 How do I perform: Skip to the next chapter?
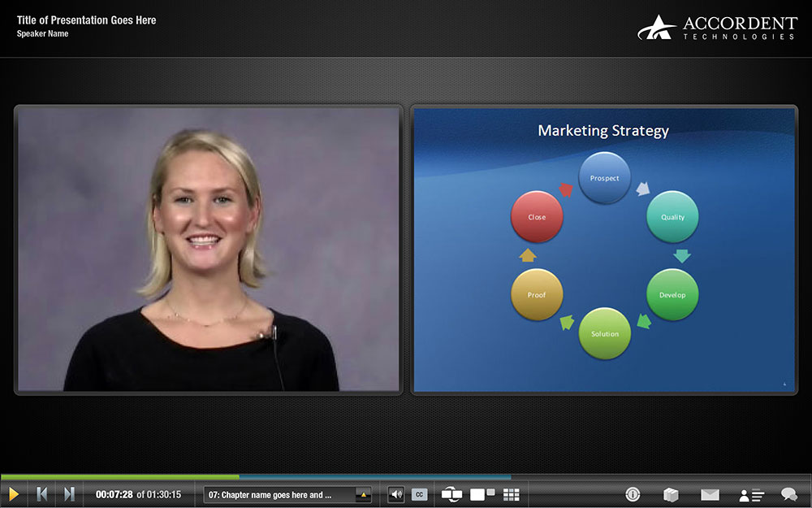point(69,494)
